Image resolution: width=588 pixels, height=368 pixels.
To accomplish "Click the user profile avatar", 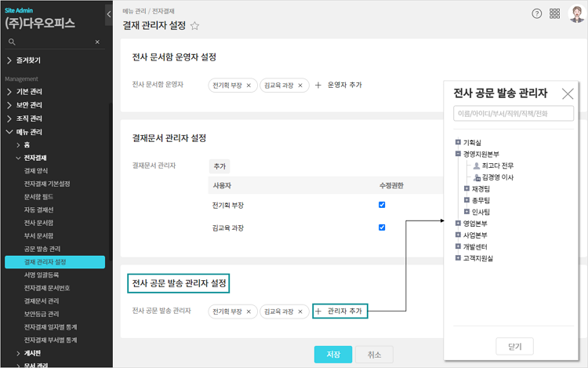I will tap(575, 14).
